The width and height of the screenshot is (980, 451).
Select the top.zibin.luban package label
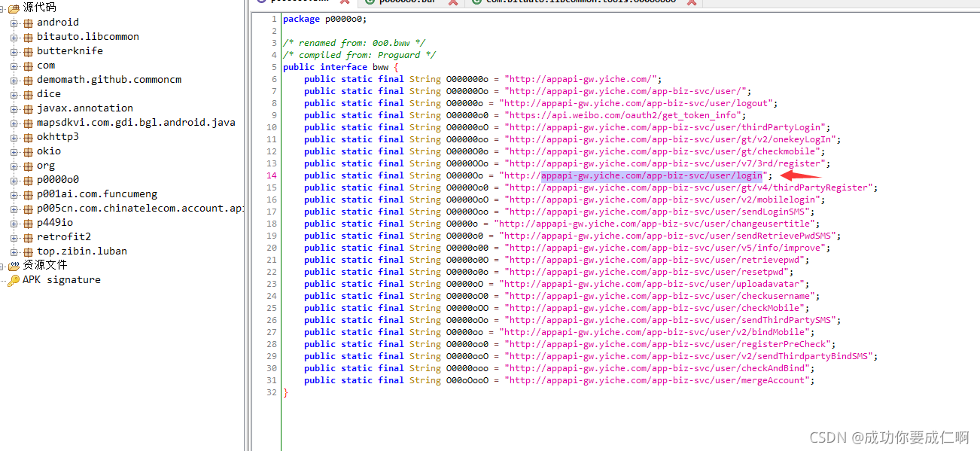point(82,251)
